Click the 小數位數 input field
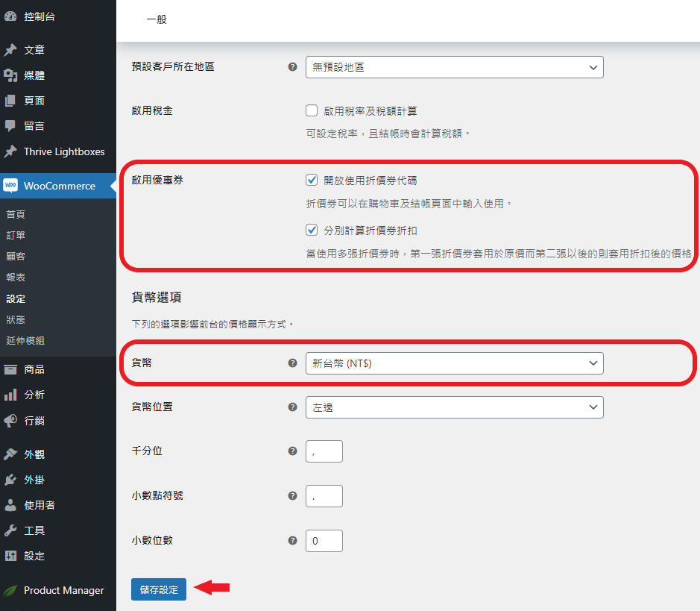Image resolution: width=700 pixels, height=611 pixels. (324, 541)
